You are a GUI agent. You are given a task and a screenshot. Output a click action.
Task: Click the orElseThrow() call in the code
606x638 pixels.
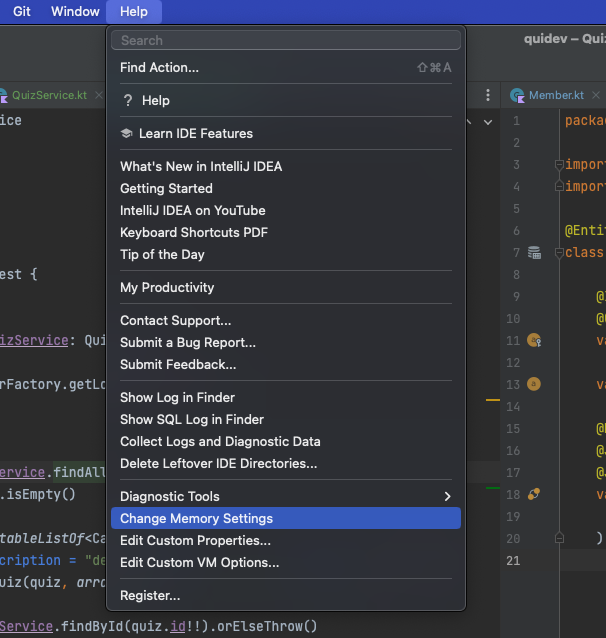pyautogui.click(x=267, y=626)
